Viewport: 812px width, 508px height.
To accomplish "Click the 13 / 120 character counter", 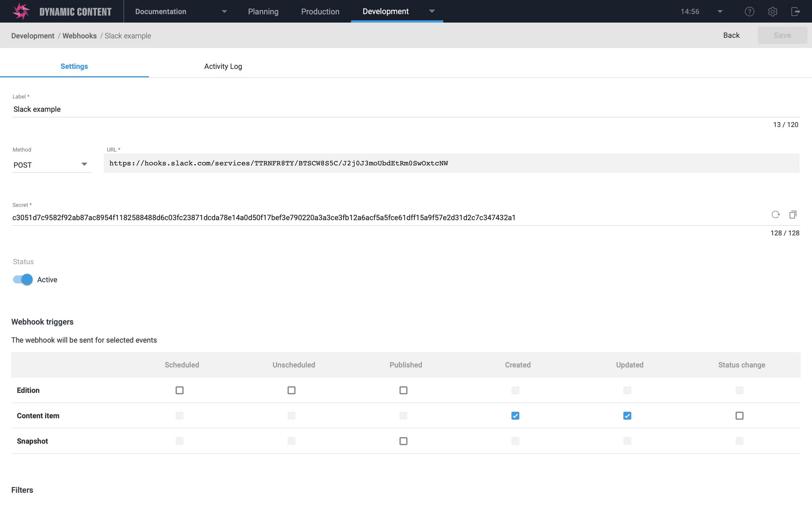I will point(786,125).
